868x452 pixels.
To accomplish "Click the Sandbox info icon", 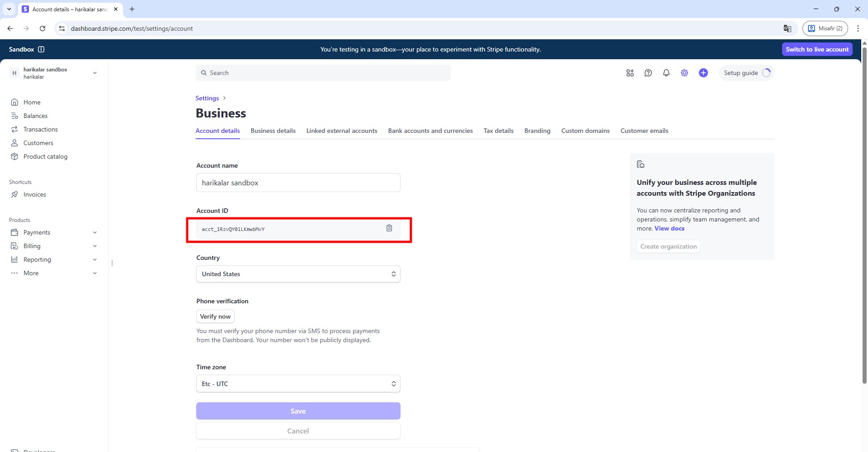I will pos(41,49).
